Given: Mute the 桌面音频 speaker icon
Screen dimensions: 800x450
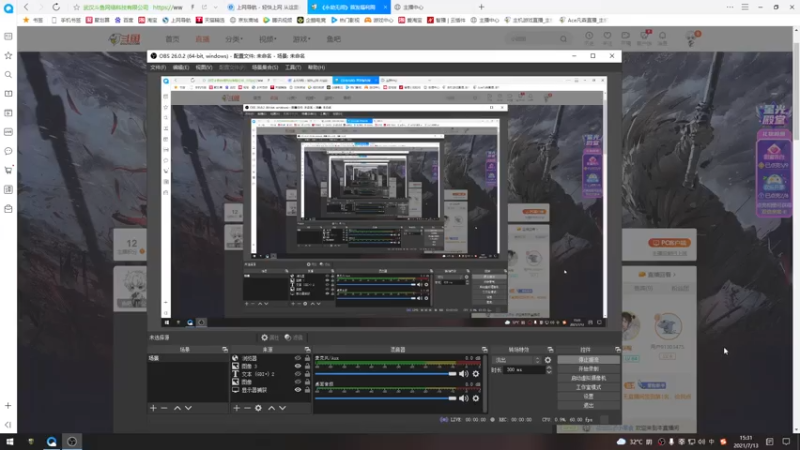Looking at the screenshot, I should (463, 398).
